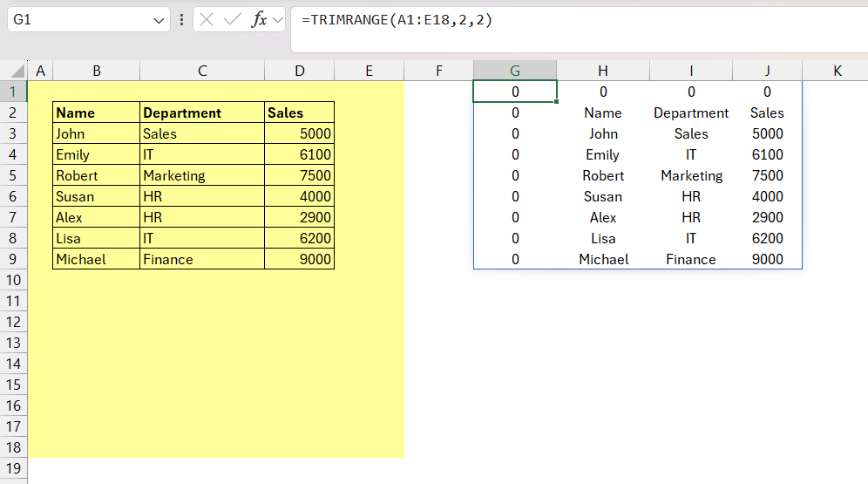Select cell B5 containing Robert
Image resolution: width=868 pixels, height=484 pixels.
click(97, 175)
